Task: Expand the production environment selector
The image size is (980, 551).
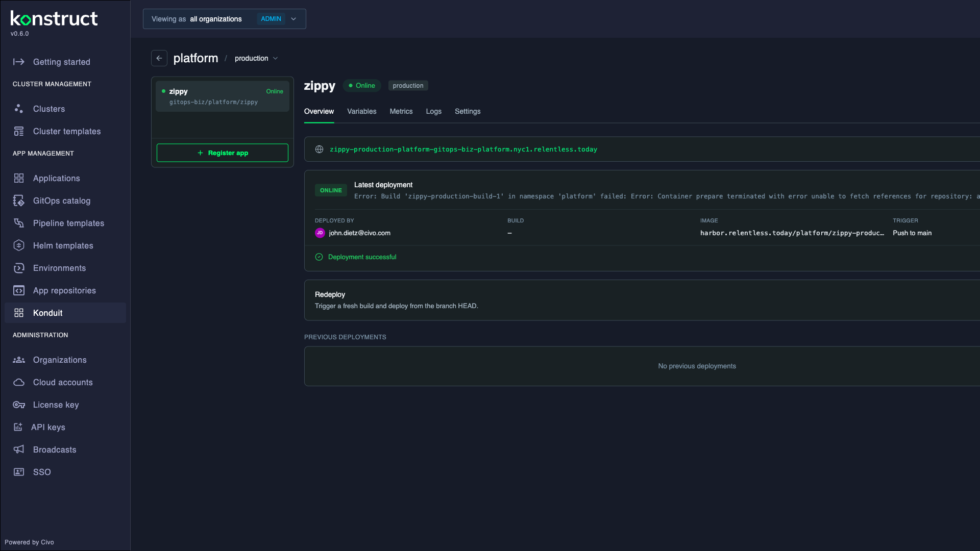Action: [256, 59]
